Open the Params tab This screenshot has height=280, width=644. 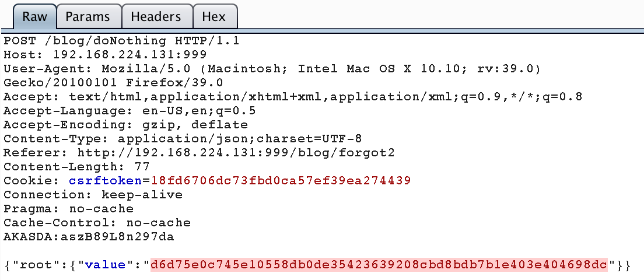(88, 16)
